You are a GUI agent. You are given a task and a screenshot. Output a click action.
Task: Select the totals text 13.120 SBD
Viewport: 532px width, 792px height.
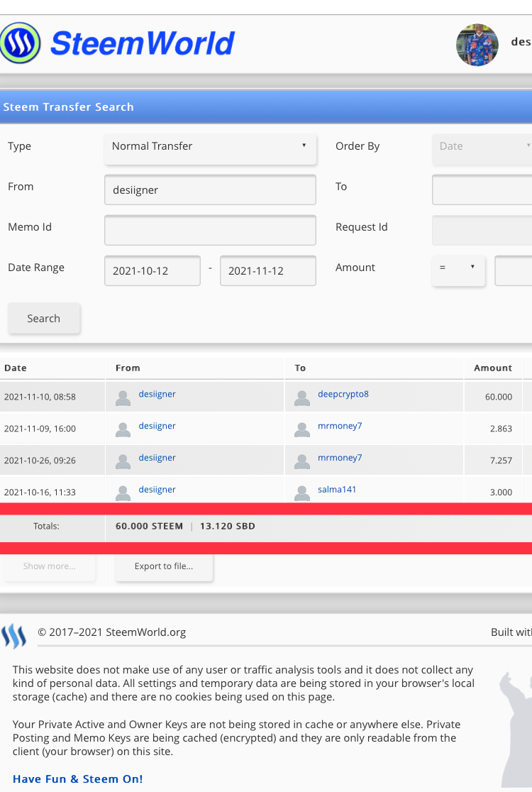228,527
